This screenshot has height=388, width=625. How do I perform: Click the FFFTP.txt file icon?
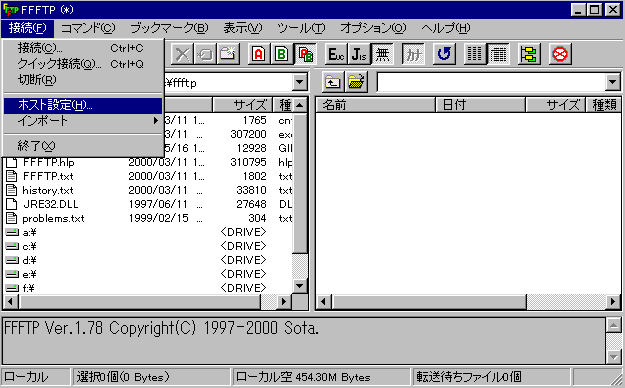coord(12,176)
